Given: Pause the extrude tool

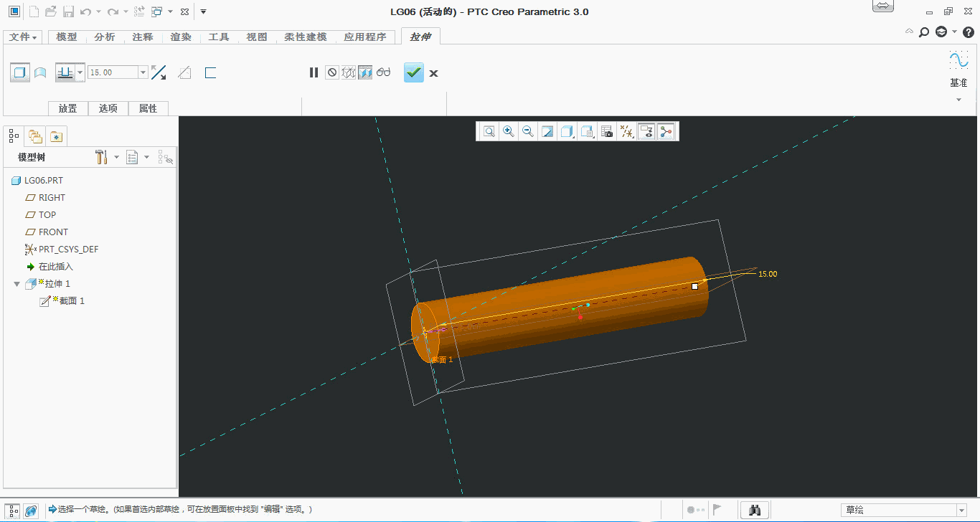Looking at the screenshot, I should (314, 72).
